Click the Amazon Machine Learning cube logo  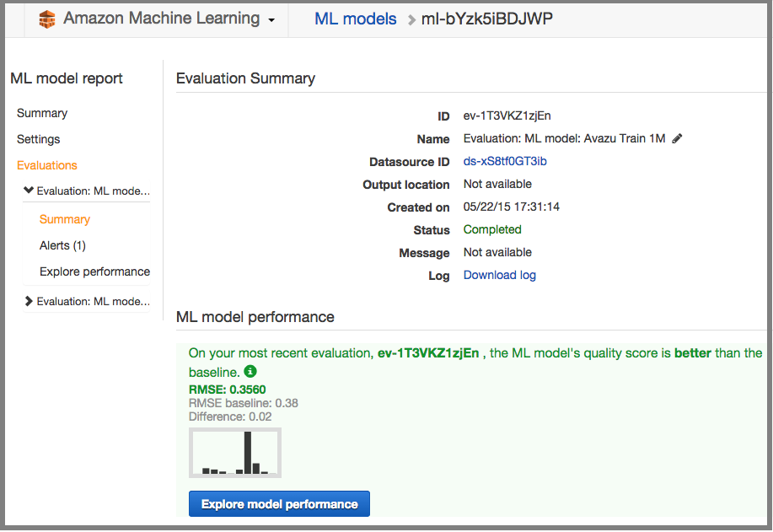pyautogui.click(x=47, y=19)
